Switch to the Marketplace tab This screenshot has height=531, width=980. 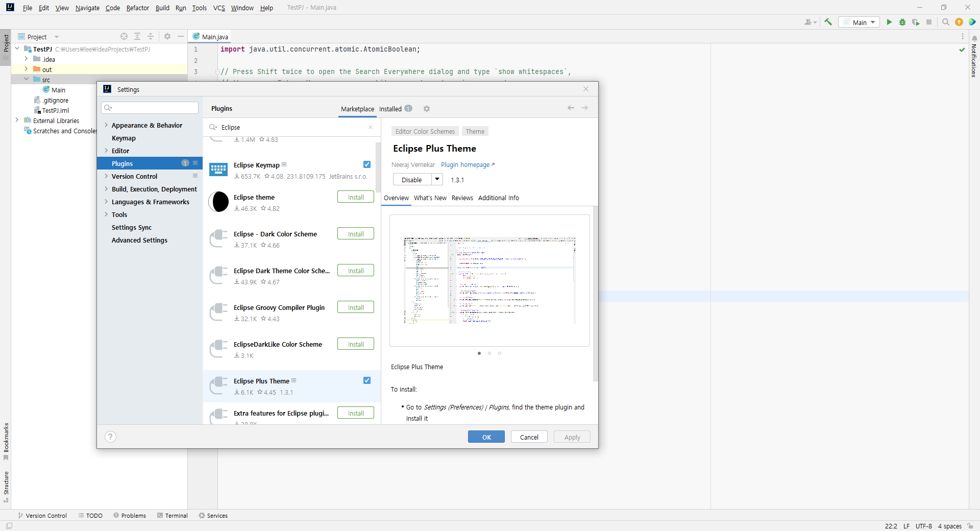(357, 109)
